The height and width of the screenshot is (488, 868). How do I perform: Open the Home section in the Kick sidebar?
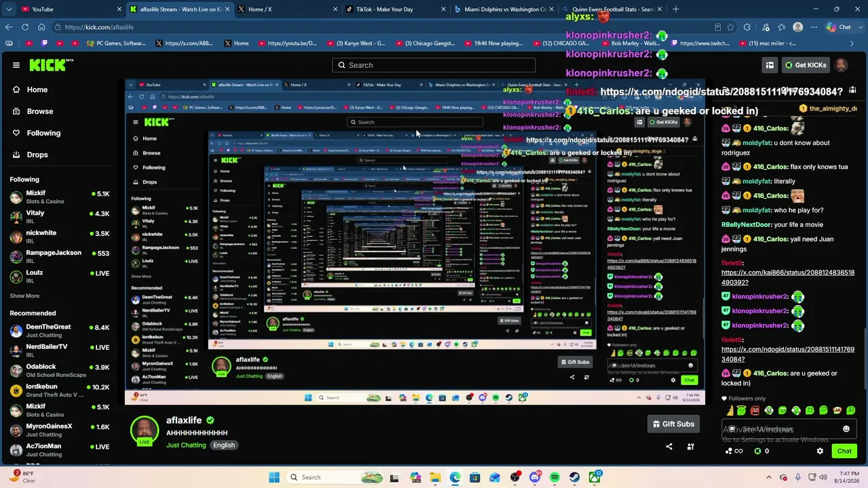pyautogui.click(x=37, y=89)
